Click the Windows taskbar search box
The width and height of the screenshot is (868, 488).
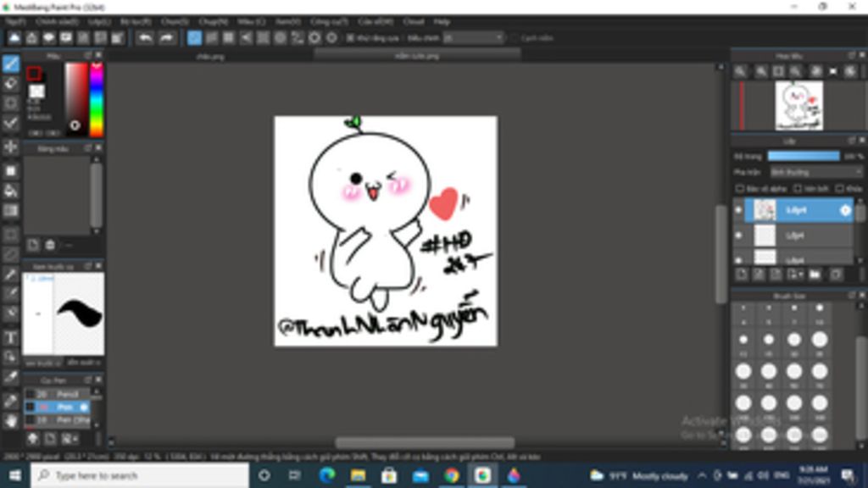140,476
